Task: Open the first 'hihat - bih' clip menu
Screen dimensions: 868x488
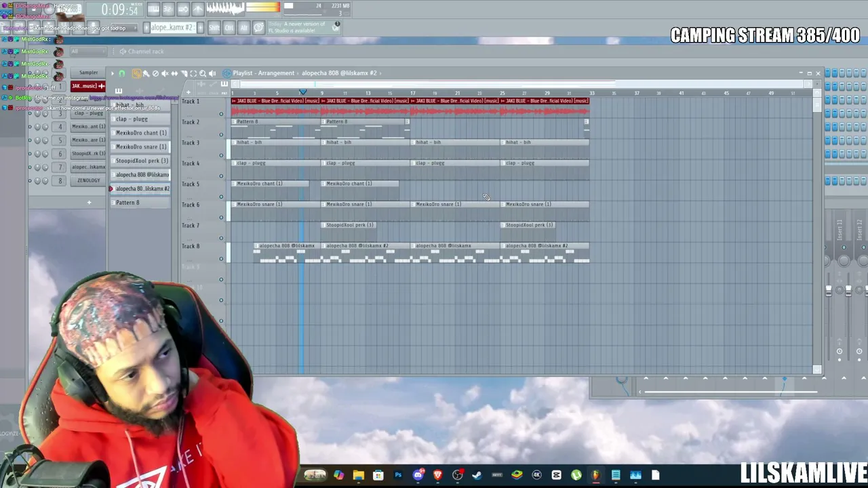Action: 234,142
